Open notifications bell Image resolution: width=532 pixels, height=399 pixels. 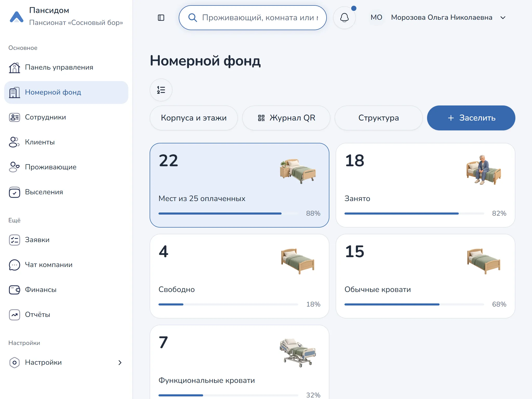click(344, 18)
